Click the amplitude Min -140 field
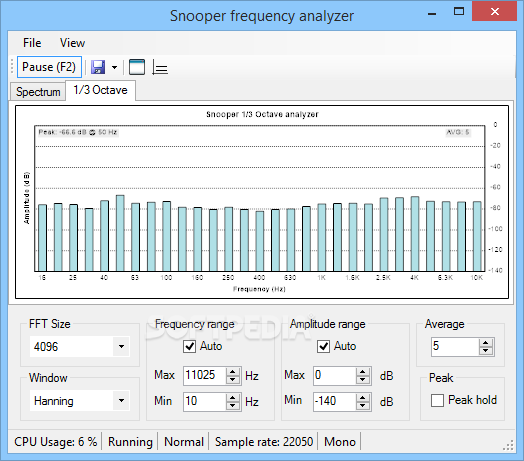This screenshot has width=524, height=461. (x=335, y=401)
